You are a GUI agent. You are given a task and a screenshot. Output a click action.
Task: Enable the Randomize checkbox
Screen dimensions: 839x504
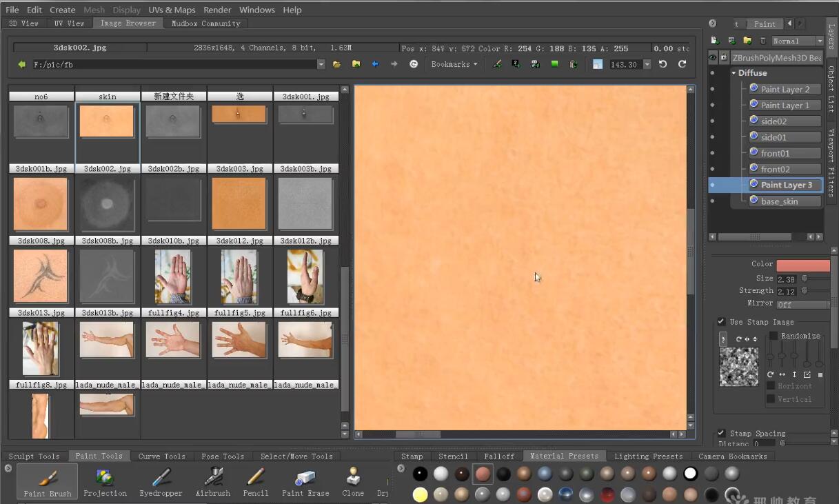tap(774, 336)
